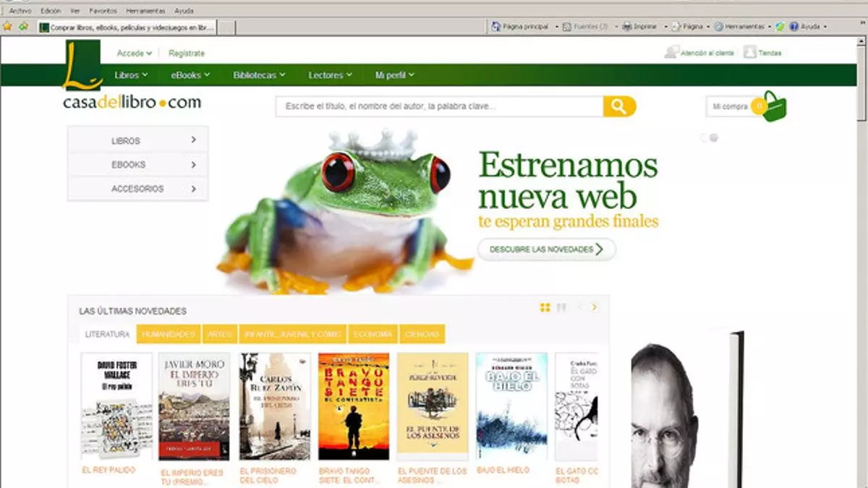The width and height of the screenshot is (868, 488).
Task: Select the second banner slide dot
Action: (x=714, y=137)
